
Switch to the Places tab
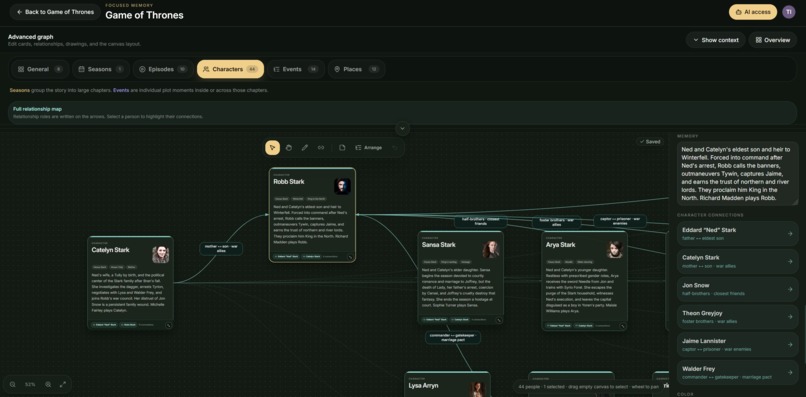pyautogui.click(x=356, y=69)
